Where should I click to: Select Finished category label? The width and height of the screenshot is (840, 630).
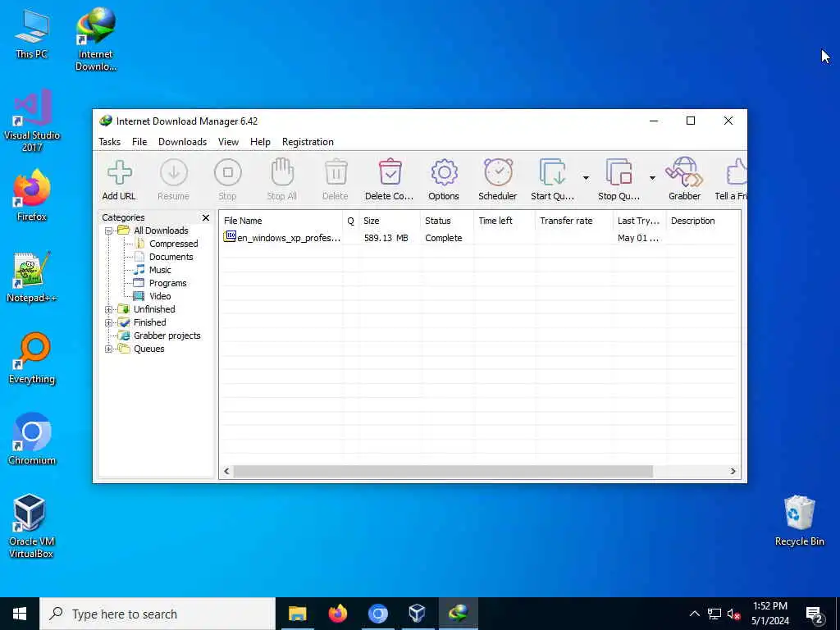149,322
